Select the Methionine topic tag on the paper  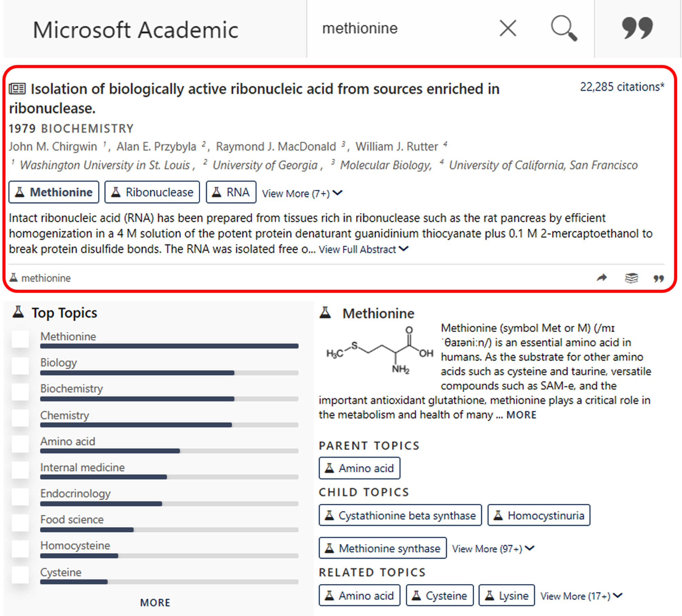(x=54, y=192)
